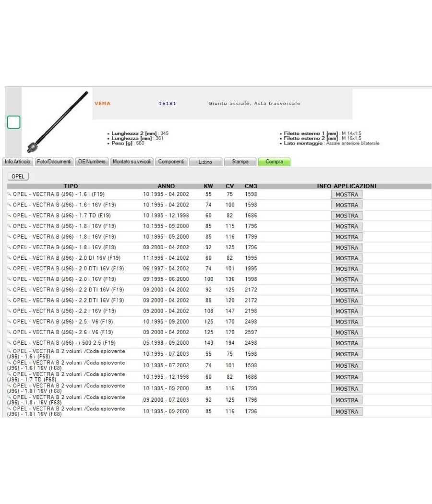Click MOSTRA for Vectra B 2.6 i V6 (F19)
432x504 pixels.
tap(347, 332)
